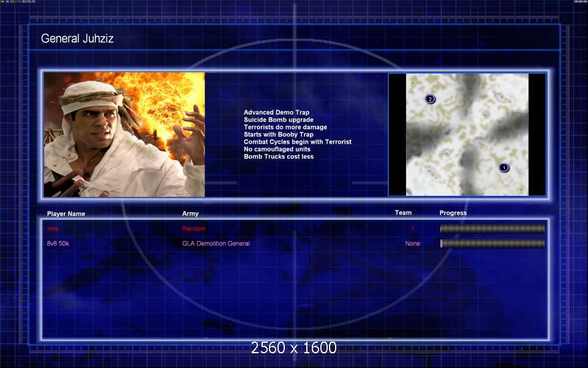Click 'Bomb Trucks cost less' text
The height and width of the screenshot is (368, 588).
point(279,156)
